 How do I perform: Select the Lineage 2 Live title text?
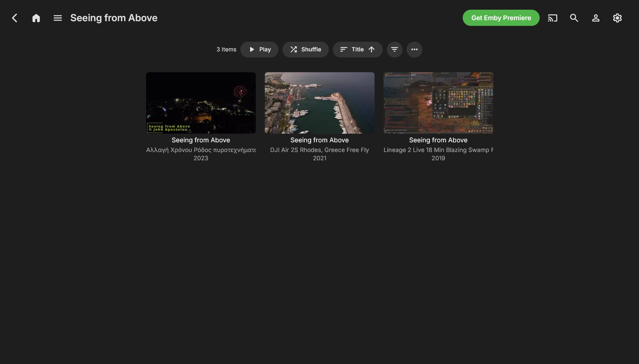438,150
